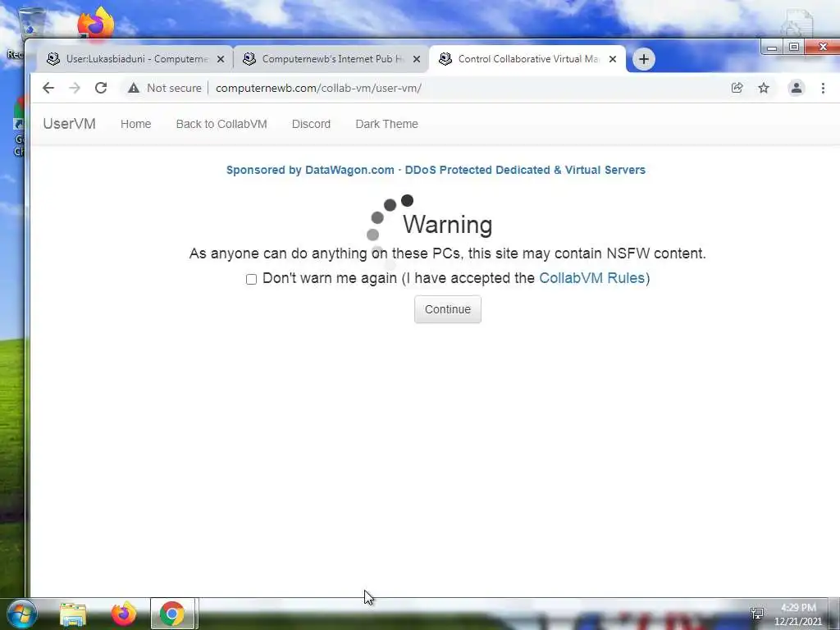
Task: Close the Computernewb's Internet Pub tab
Action: tap(417, 59)
